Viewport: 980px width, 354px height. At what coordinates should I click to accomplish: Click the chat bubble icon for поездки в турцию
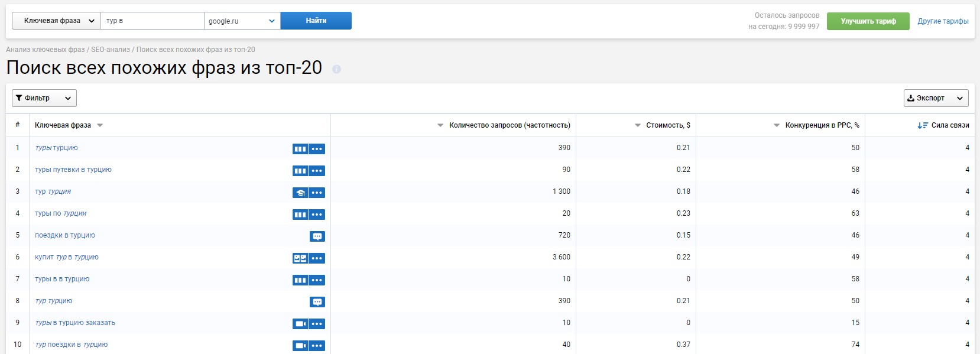(x=317, y=236)
